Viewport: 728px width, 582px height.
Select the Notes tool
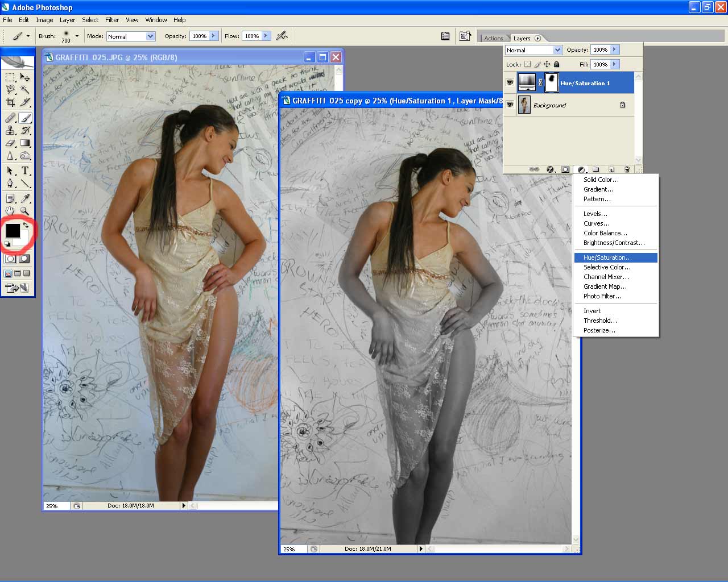coord(10,198)
